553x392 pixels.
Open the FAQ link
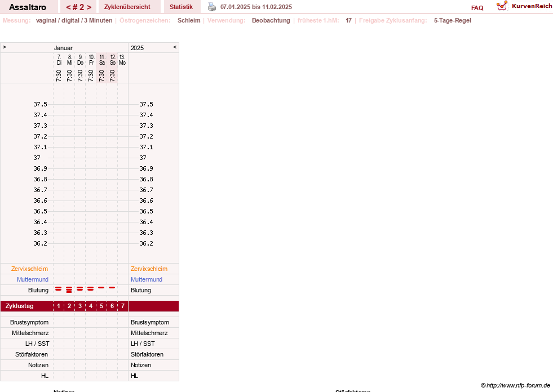(477, 8)
